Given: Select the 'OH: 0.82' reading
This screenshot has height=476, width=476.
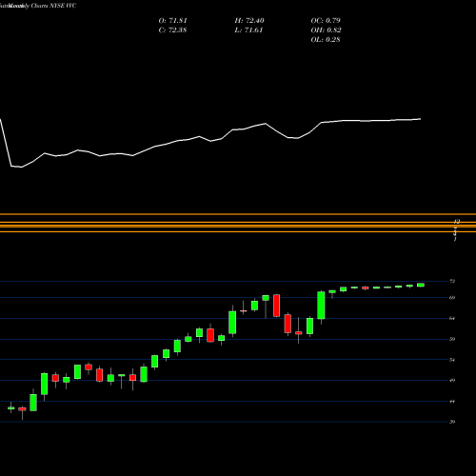Looking at the screenshot, I should click(x=326, y=30).
